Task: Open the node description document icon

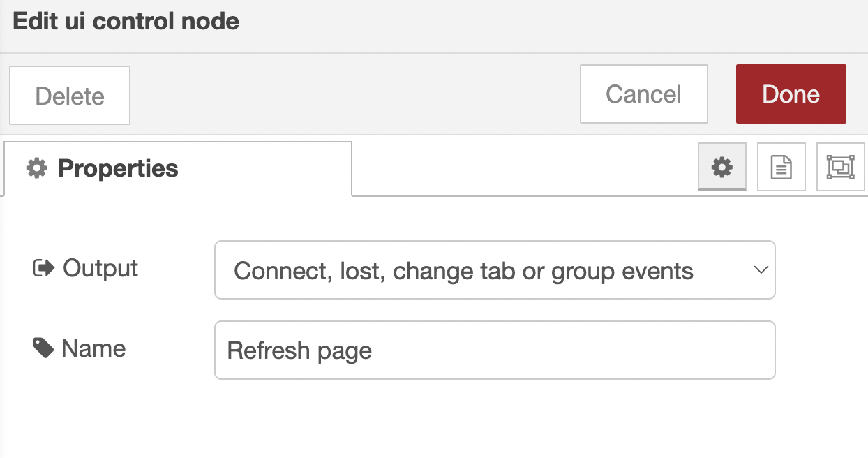Action: 781,167
